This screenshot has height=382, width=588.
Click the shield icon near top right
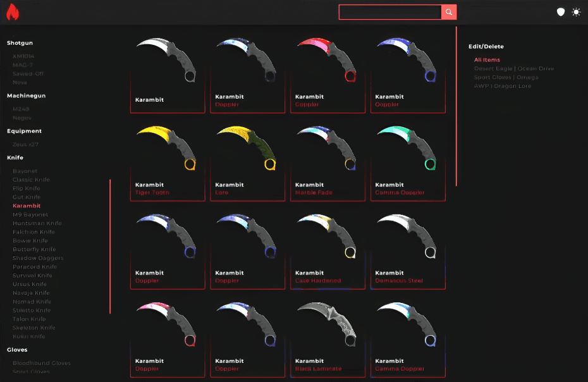tap(560, 11)
